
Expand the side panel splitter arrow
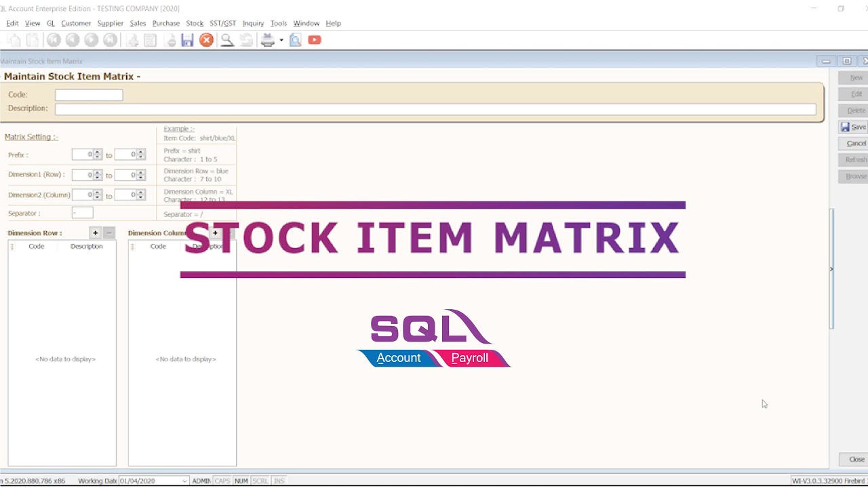point(831,269)
